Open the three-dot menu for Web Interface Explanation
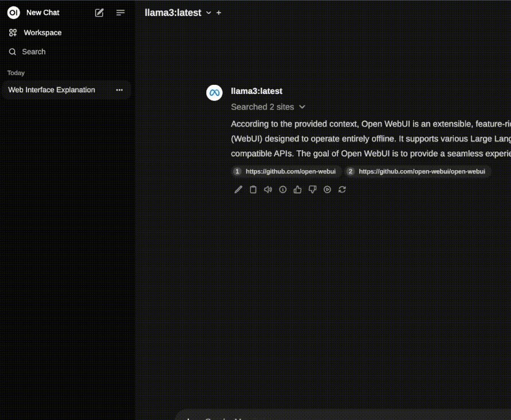 (x=119, y=90)
